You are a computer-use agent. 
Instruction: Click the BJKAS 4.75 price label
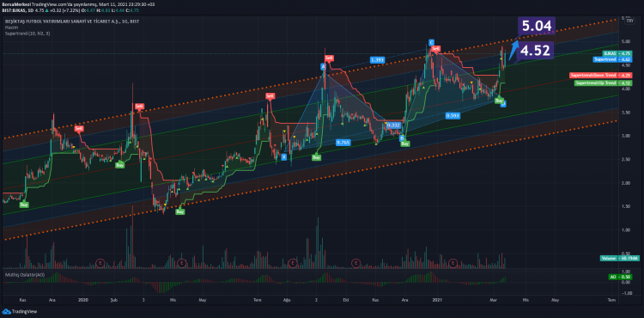coord(617,53)
